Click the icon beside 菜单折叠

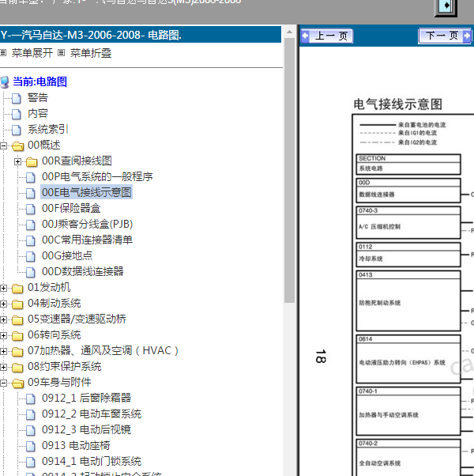tap(62, 53)
